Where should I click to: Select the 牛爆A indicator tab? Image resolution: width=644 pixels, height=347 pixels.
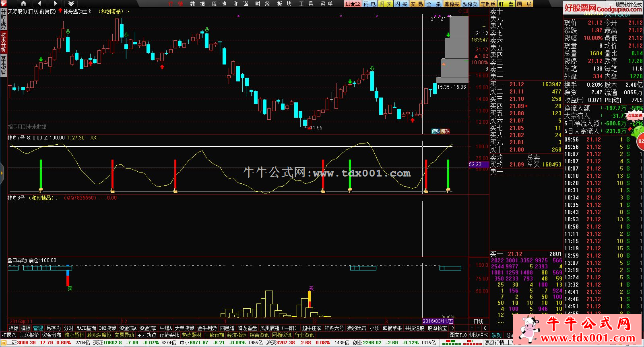pyautogui.click(x=165, y=328)
